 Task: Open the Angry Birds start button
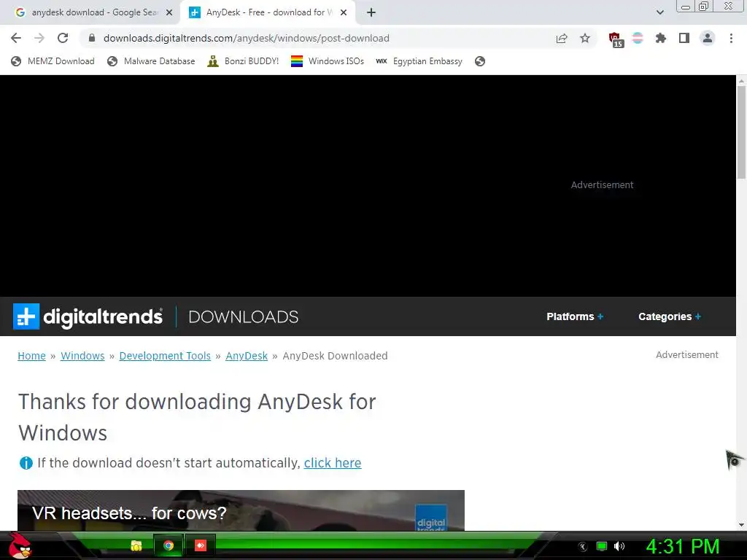click(20, 545)
